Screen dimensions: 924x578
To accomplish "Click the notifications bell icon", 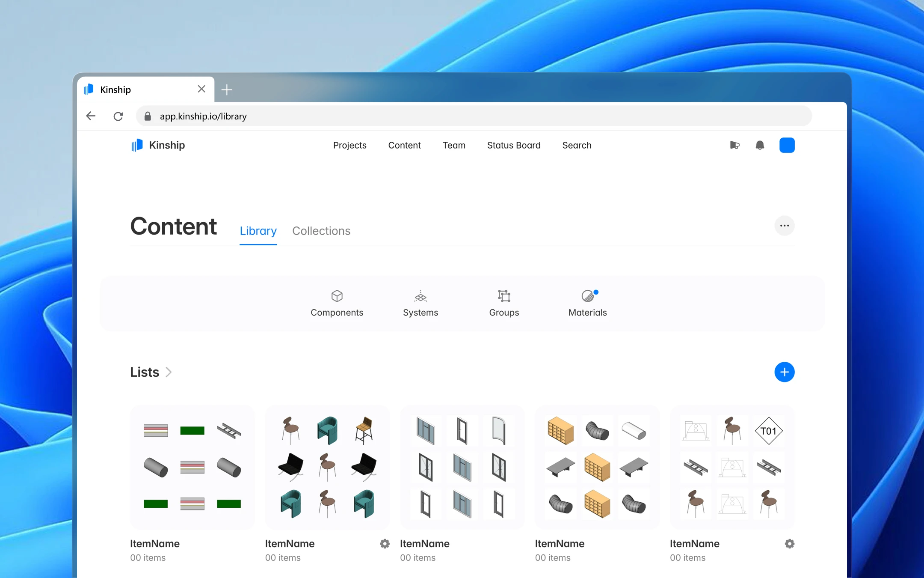I will point(760,145).
